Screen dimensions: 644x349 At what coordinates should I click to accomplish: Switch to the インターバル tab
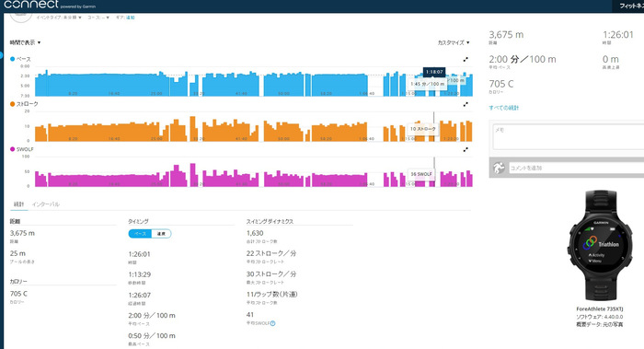[46, 204]
